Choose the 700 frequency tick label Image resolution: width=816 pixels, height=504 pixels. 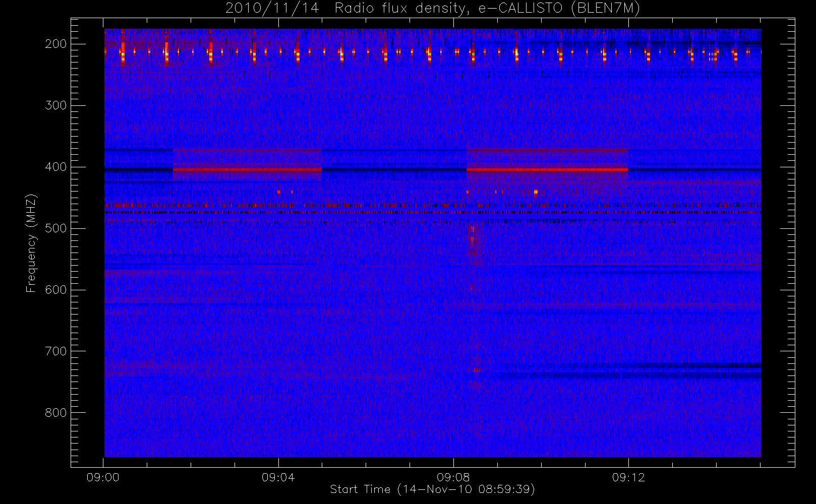click(x=55, y=351)
